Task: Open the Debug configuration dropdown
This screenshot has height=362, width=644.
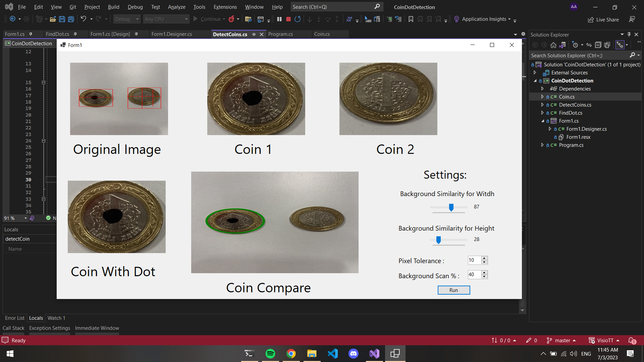Action: [x=126, y=19]
